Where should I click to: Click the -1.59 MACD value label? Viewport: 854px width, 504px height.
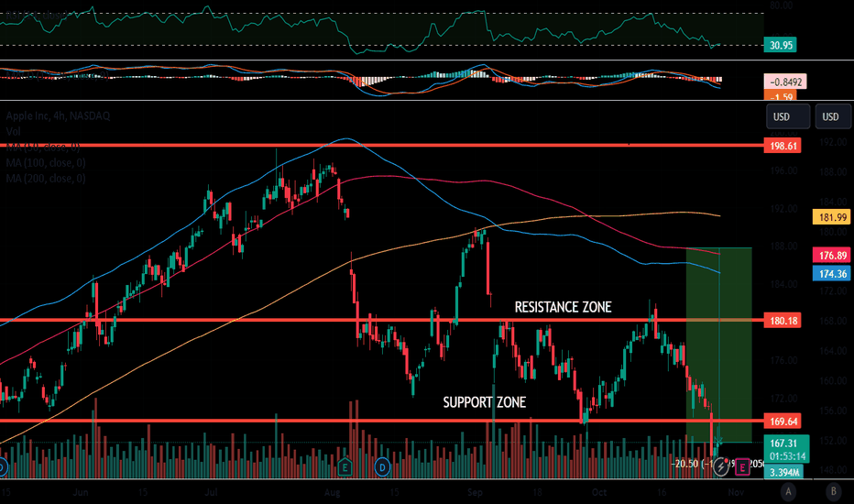[781, 96]
